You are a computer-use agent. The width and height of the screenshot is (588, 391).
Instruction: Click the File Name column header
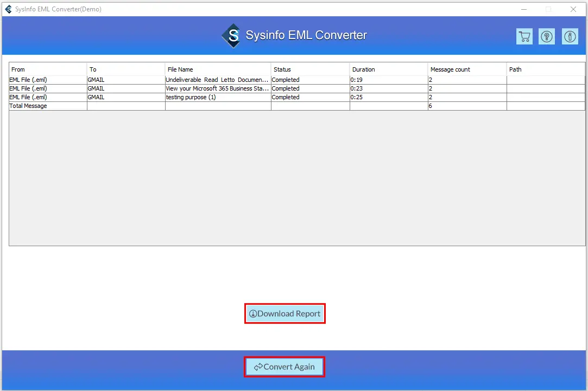coord(218,69)
